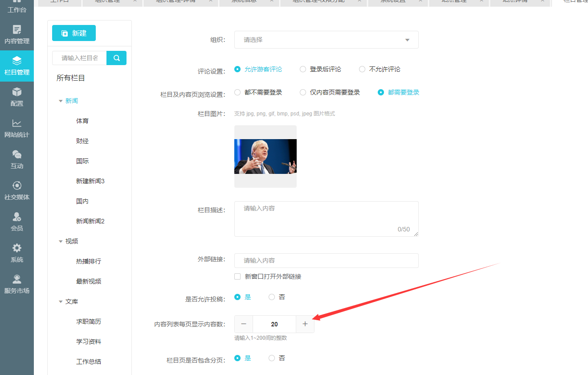This screenshot has height=375, width=588.
Task: Go to 配置 in the sidebar
Action: 17,97
